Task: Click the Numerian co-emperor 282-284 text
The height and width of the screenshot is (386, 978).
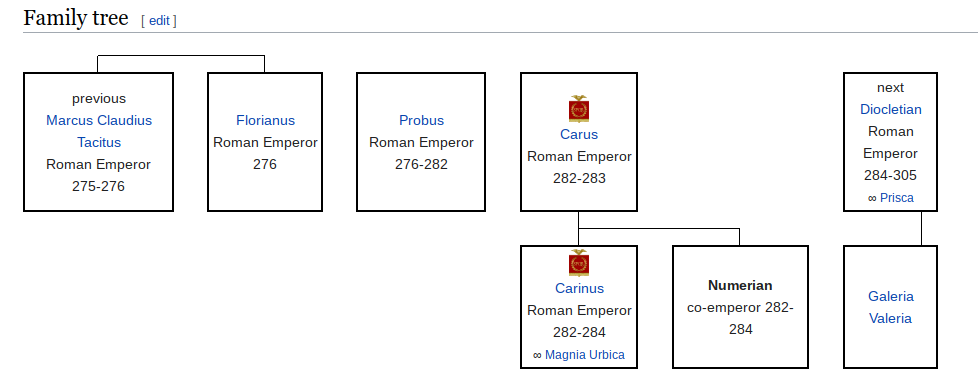Action: pyautogui.click(x=740, y=318)
